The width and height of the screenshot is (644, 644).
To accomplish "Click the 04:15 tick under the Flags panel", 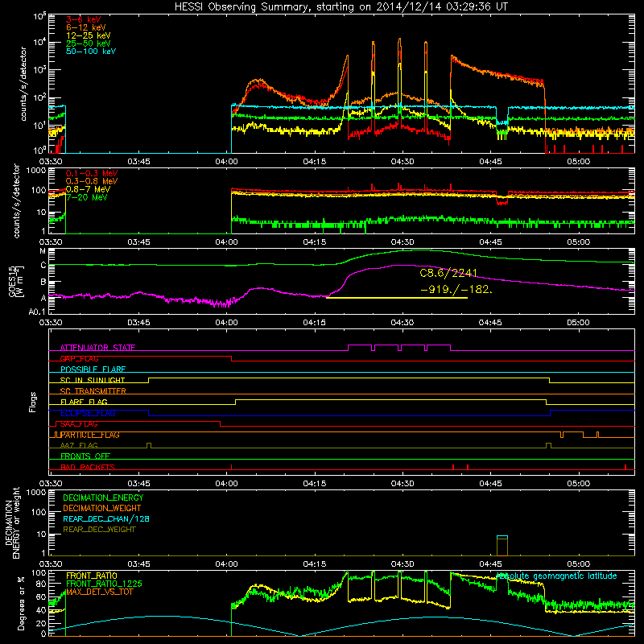I will 315,484.
